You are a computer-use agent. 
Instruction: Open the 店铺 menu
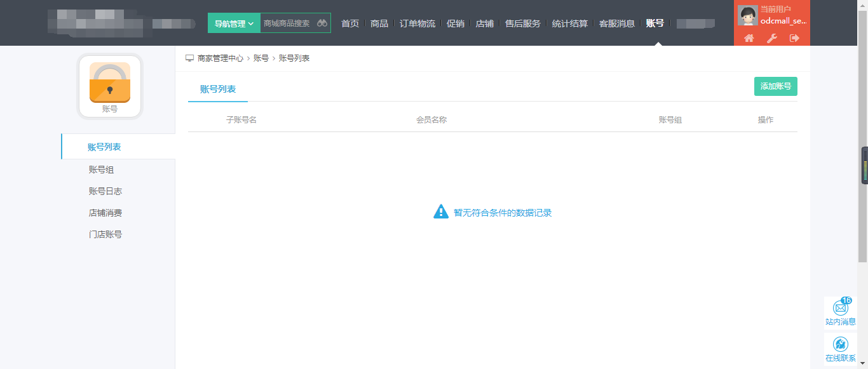tap(485, 23)
